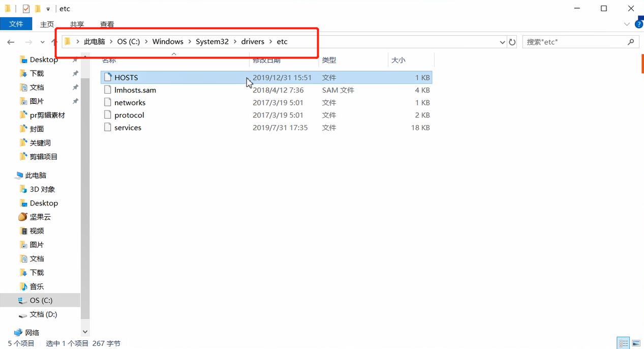The height and width of the screenshot is (349, 644).
Task: Open the chevron after System32 in breadcrumb
Action: point(235,42)
